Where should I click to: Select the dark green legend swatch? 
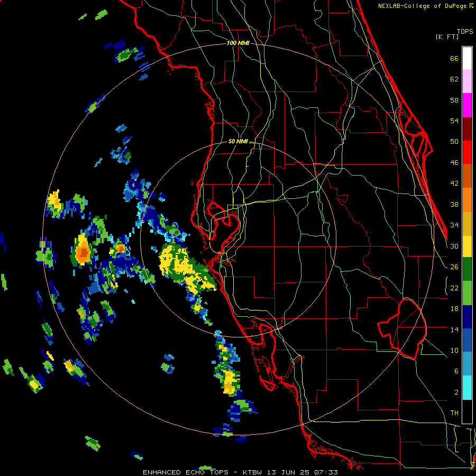(x=467, y=269)
